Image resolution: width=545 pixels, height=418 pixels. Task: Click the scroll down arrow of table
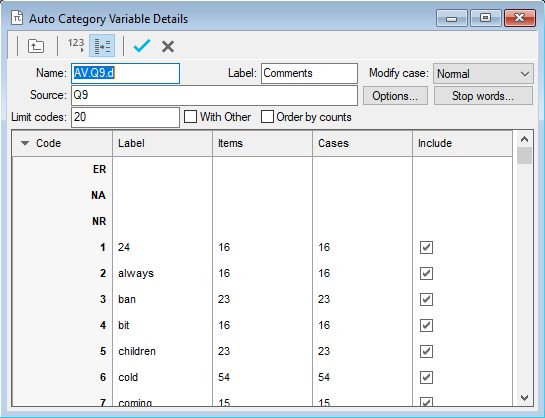[x=524, y=397]
